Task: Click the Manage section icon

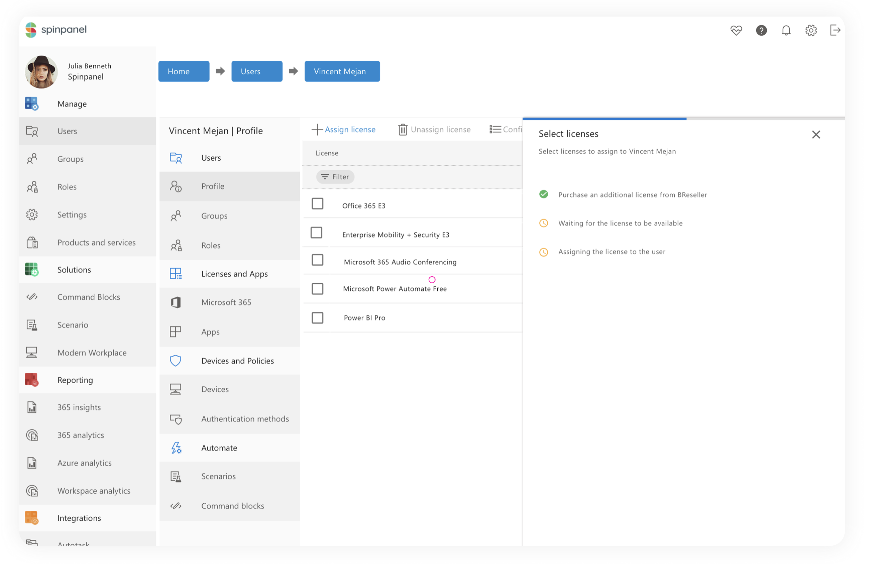Action: pos(32,103)
